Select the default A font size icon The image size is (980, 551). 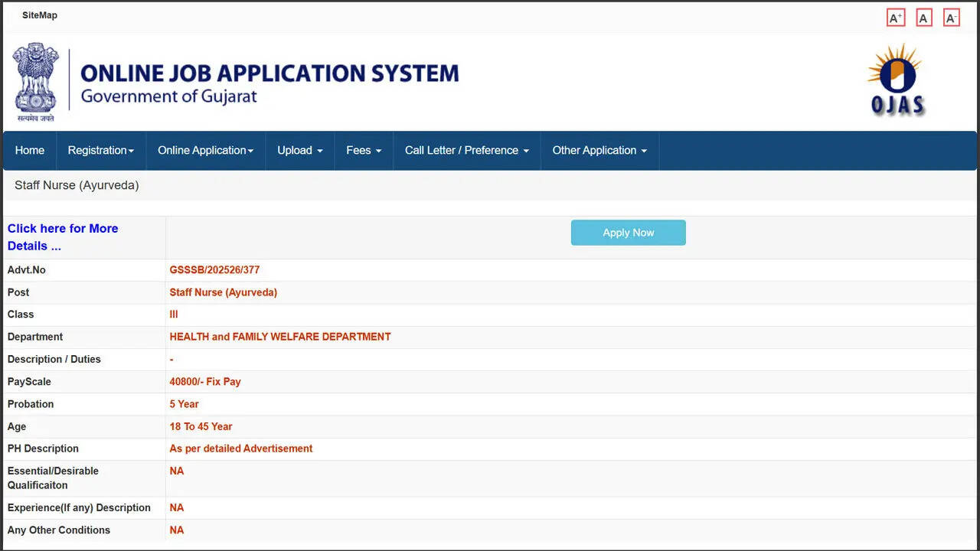[923, 17]
